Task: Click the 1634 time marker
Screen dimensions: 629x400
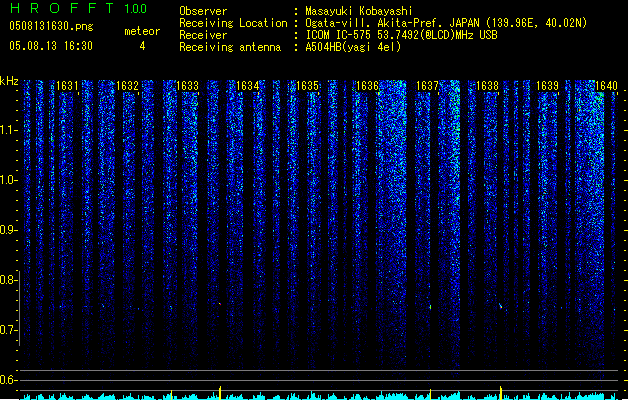Action: click(x=248, y=86)
